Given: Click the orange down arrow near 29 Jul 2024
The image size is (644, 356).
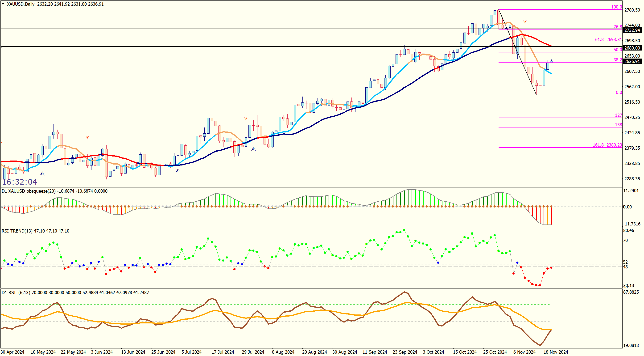Looking at the screenshot, I should (246, 118).
